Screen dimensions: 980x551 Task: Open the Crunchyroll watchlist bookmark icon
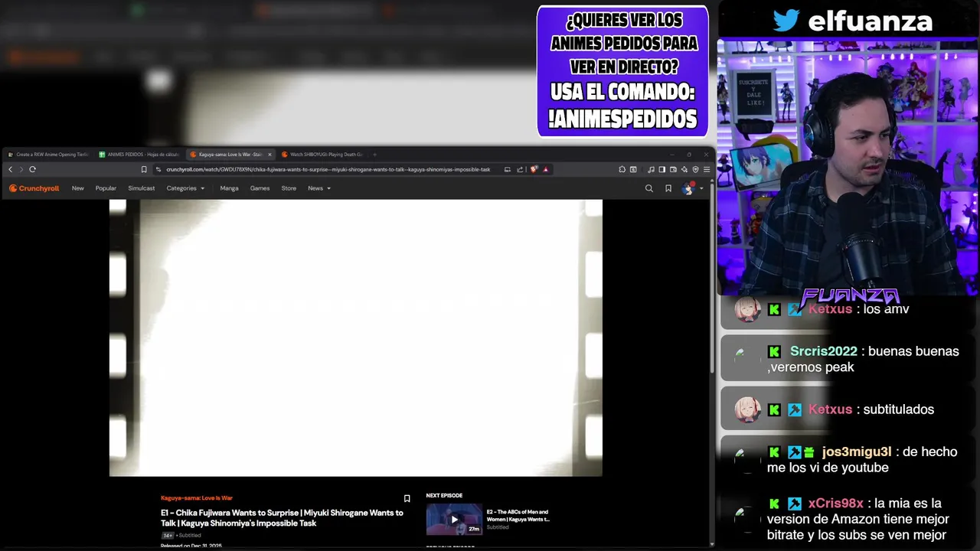[668, 188]
